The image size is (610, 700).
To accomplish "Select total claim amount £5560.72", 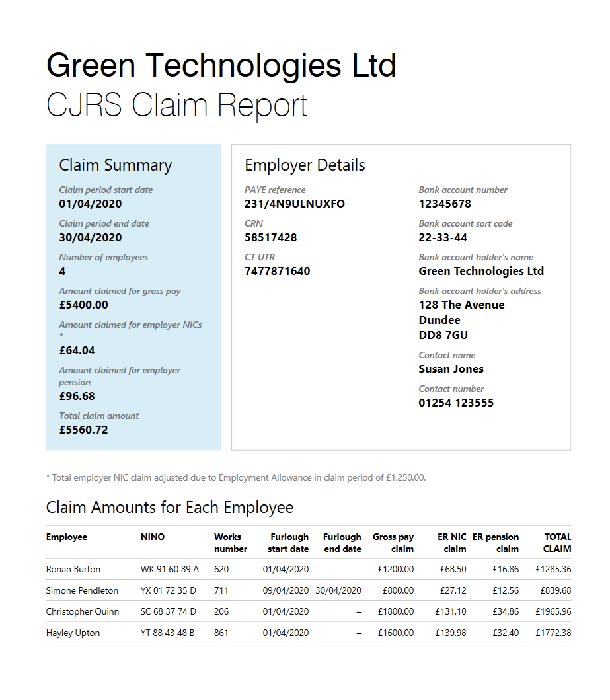I will (83, 430).
